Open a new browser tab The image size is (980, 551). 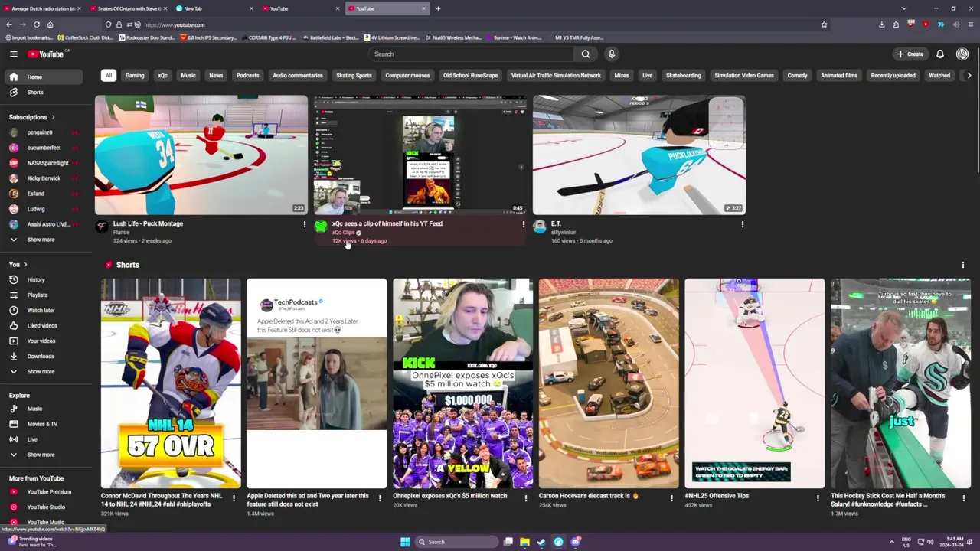(438, 8)
